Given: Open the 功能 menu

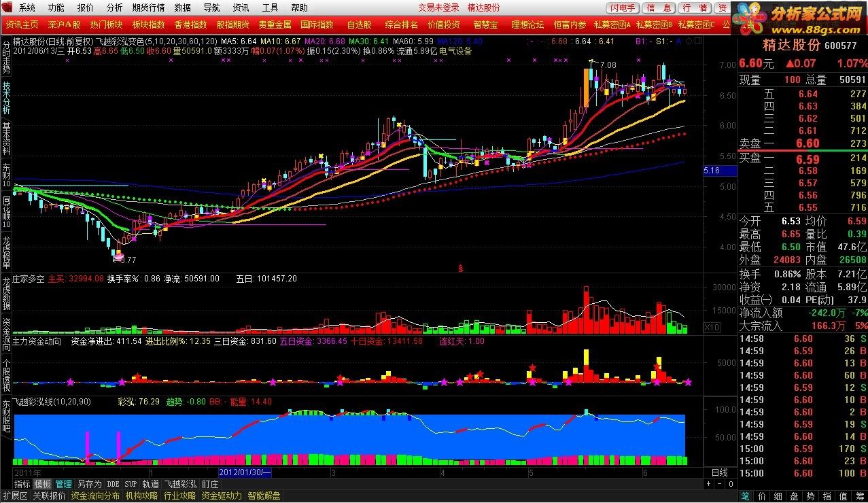Looking at the screenshot, I should [56, 7].
